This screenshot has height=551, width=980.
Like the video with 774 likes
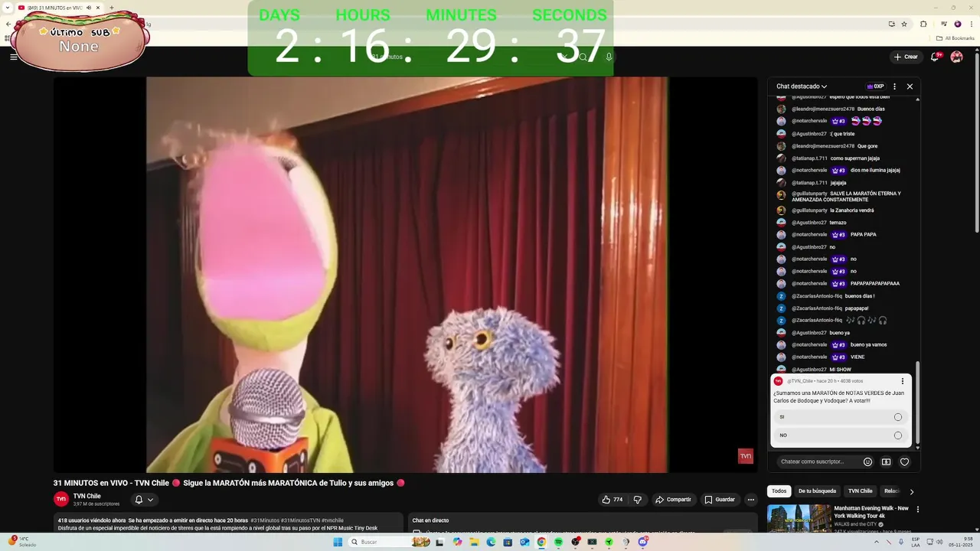click(x=612, y=500)
